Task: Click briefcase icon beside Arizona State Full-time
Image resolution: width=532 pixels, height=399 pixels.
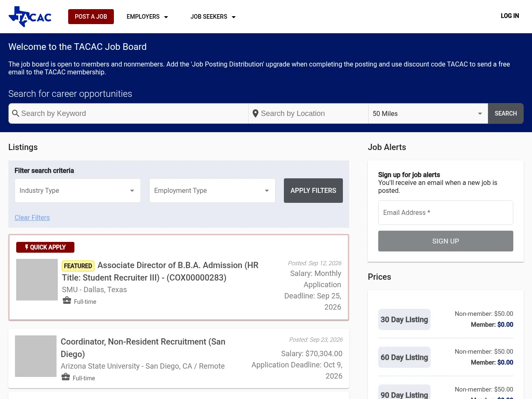Action: [66, 377]
